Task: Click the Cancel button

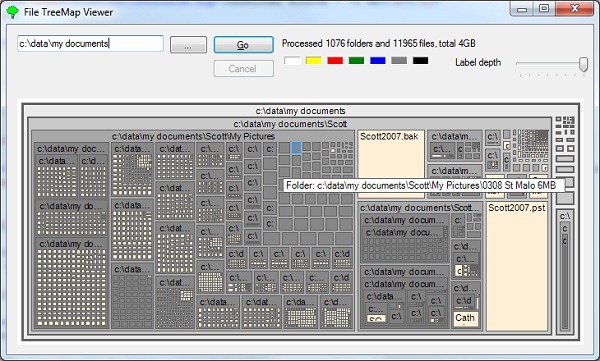Action: (x=243, y=69)
